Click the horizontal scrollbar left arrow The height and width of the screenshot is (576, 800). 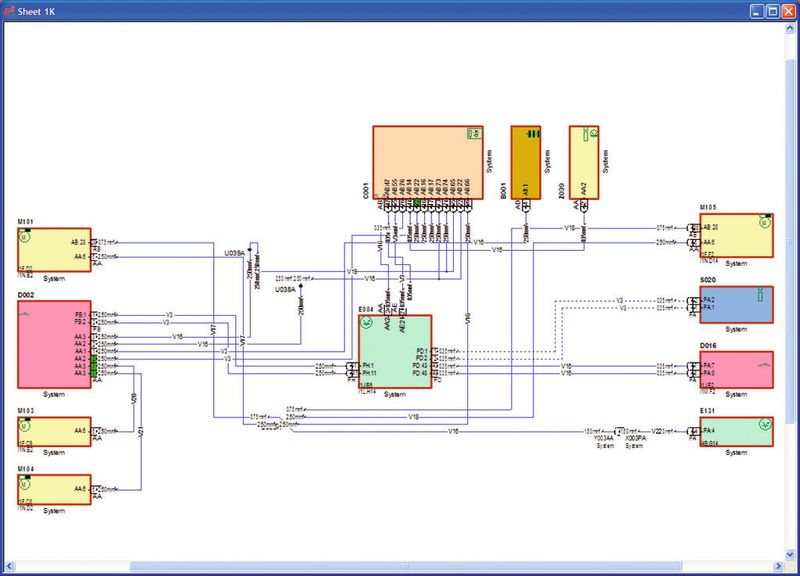[9, 566]
